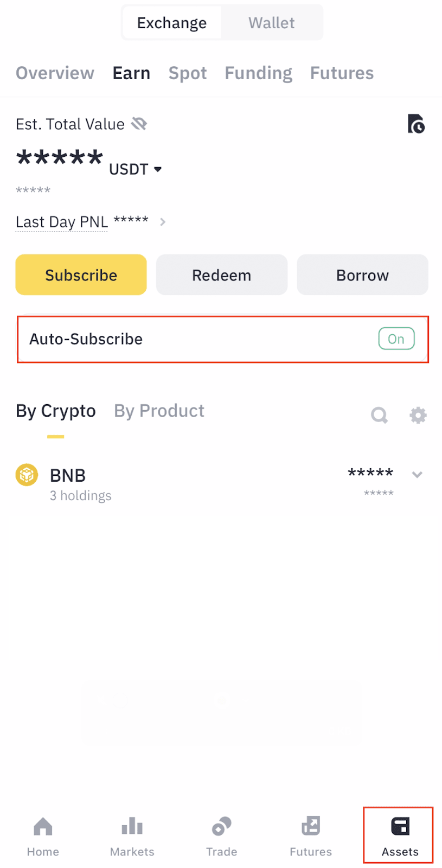Select Assets in bottom navigation
442x868 pixels.
coord(400,837)
